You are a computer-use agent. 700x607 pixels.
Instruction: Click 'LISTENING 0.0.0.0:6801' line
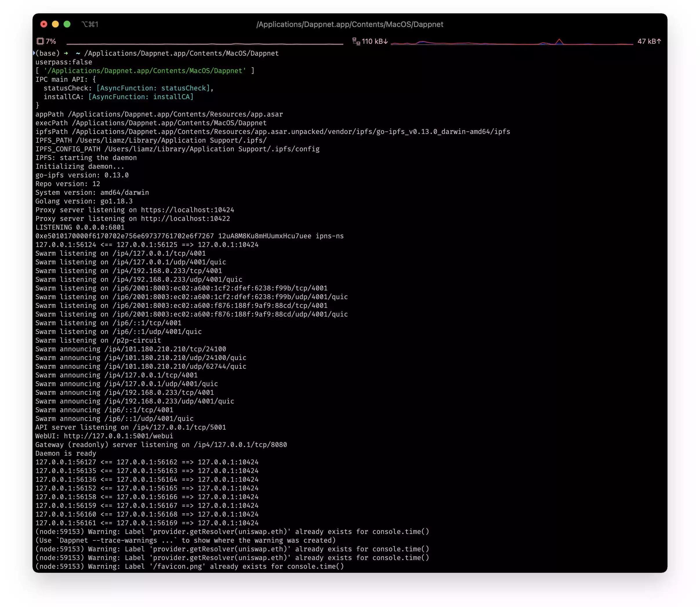click(x=80, y=227)
